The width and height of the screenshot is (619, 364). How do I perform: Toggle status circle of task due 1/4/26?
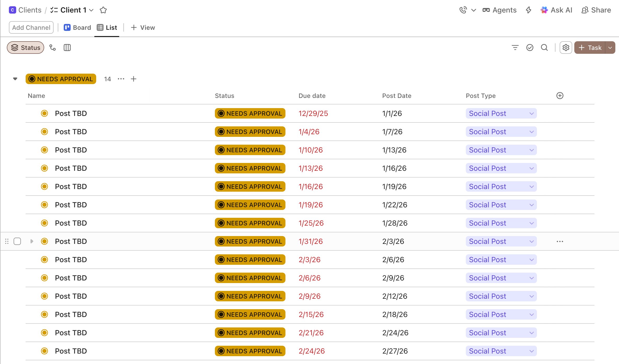point(44,132)
